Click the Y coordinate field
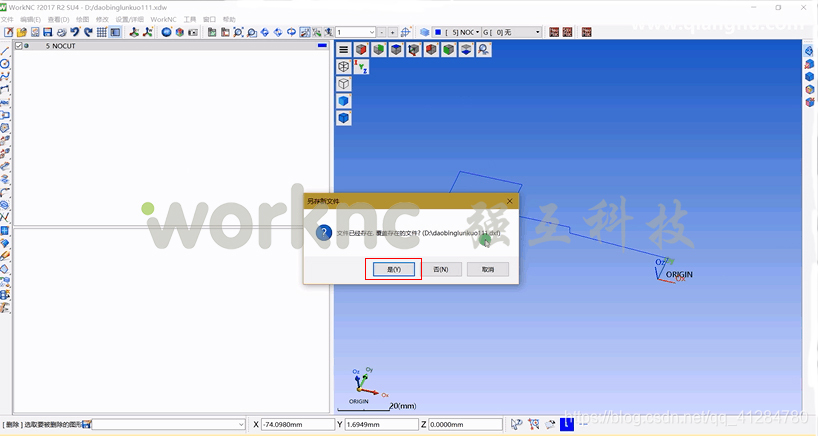 [381, 425]
